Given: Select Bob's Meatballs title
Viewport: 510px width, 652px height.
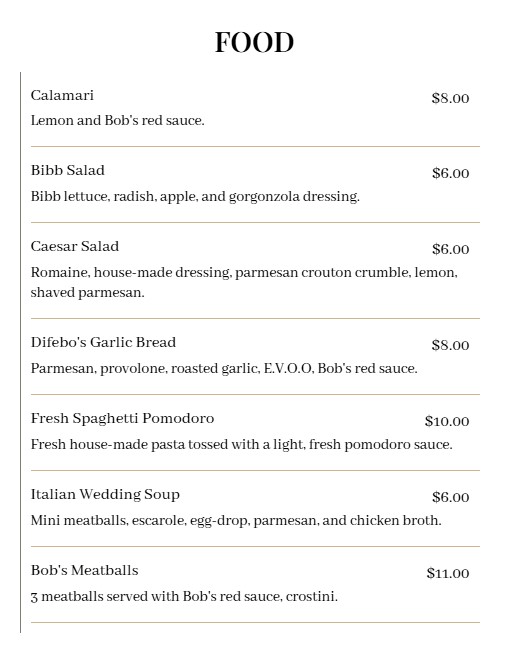Looking at the screenshot, I should (x=85, y=570).
